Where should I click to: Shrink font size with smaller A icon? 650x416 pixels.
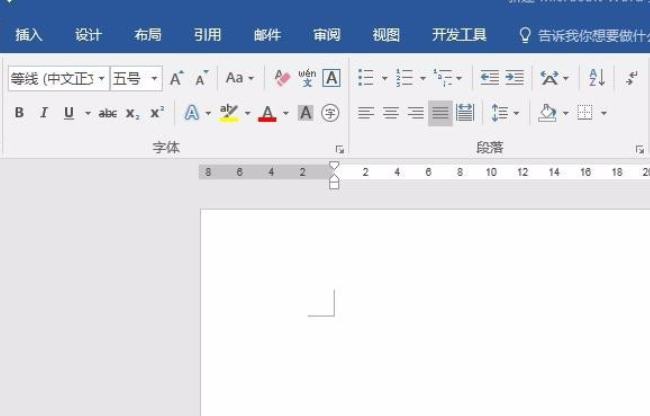[202, 78]
